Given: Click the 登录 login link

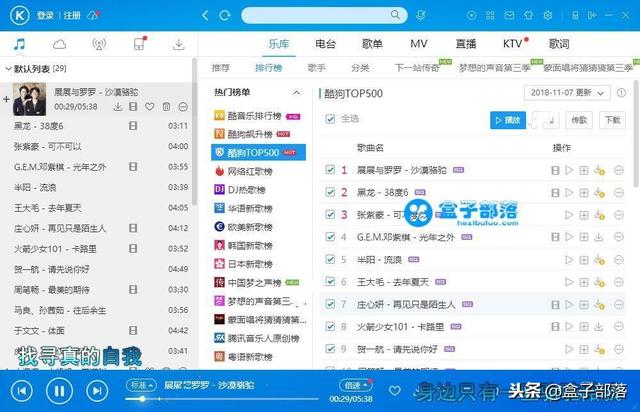Looking at the screenshot, I should tap(45, 16).
